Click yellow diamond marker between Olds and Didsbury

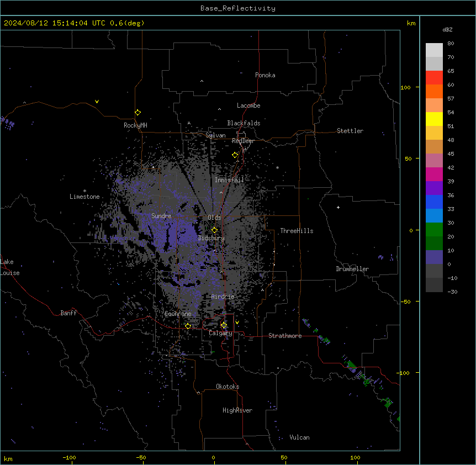214,230
